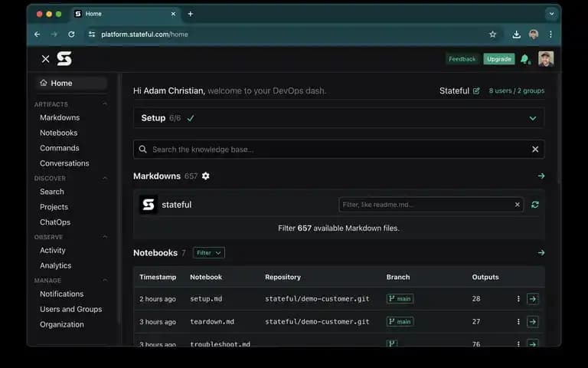
Task: Clear the knowledge base search X
Action: click(x=535, y=149)
